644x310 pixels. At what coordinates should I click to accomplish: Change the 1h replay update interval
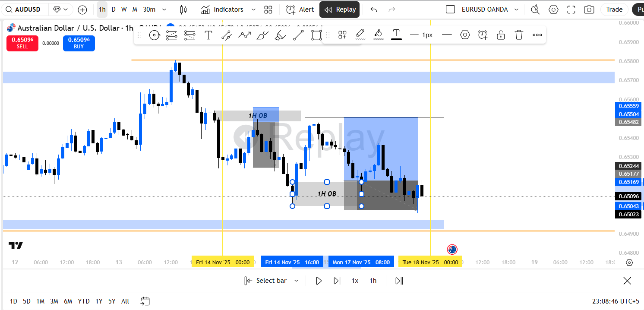(373, 281)
